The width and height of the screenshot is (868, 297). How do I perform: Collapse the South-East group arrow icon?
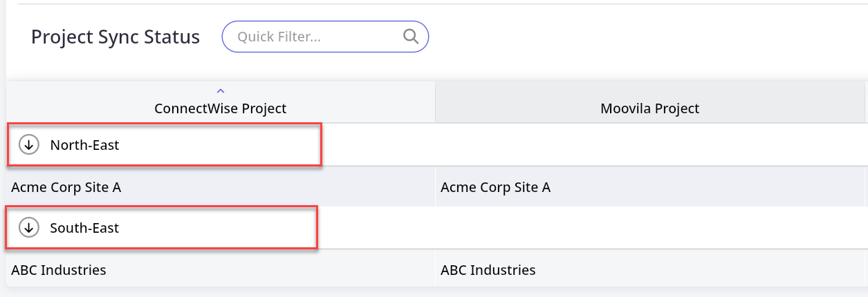point(28,227)
